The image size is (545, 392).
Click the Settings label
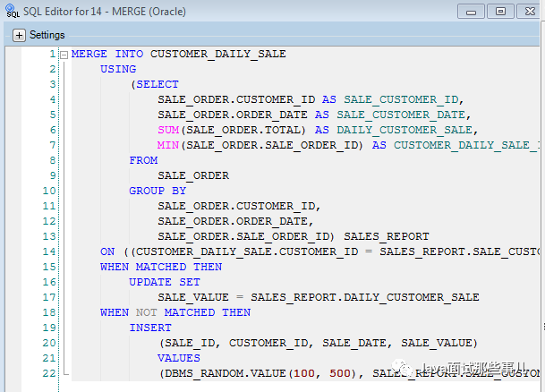[47, 35]
